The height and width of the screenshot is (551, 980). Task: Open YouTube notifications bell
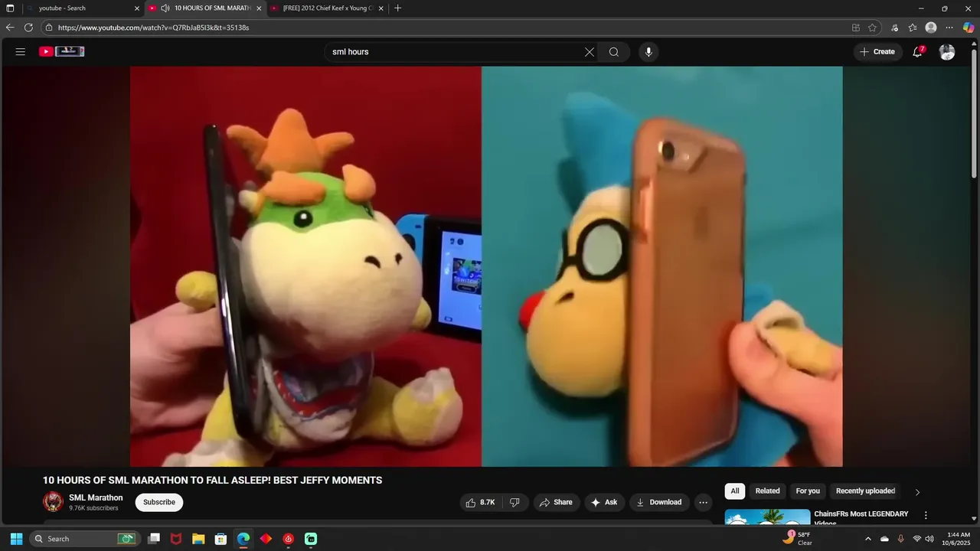[x=918, y=52]
